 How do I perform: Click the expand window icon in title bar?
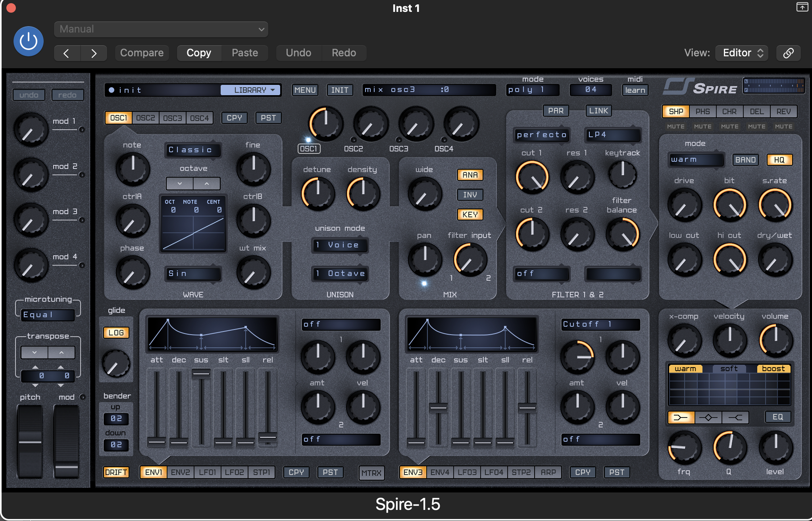pyautogui.click(x=802, y=7)
